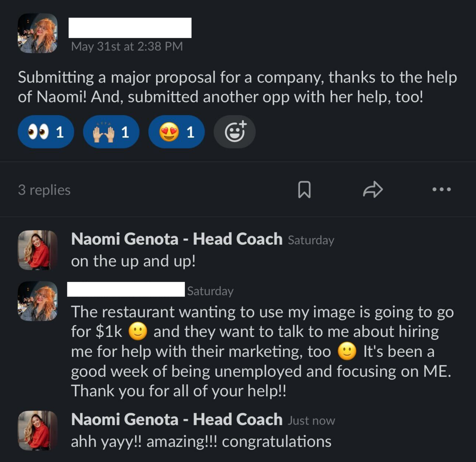Bookmark this message with the bookmark icon
The width and height of the screenshot is (476, 462).
coord(304,190)
